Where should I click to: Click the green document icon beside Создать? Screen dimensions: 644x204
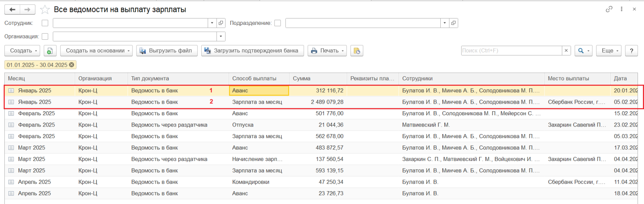(x=50, y=51)
